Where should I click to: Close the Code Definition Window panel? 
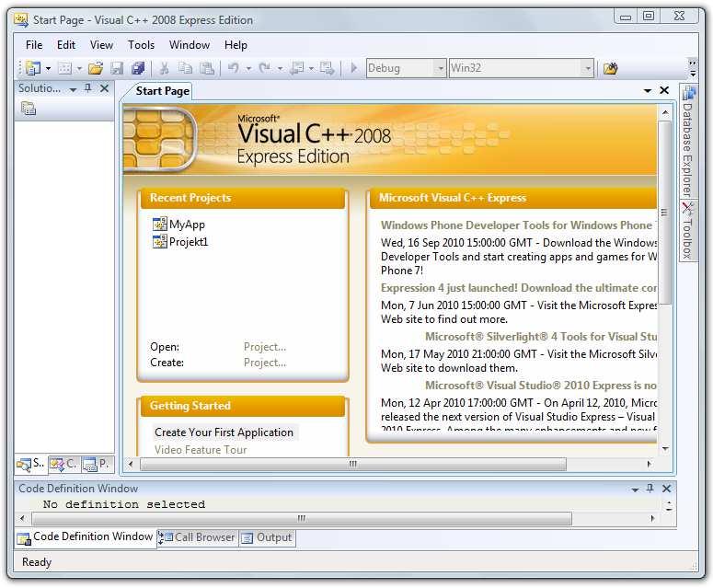point(667,489)
